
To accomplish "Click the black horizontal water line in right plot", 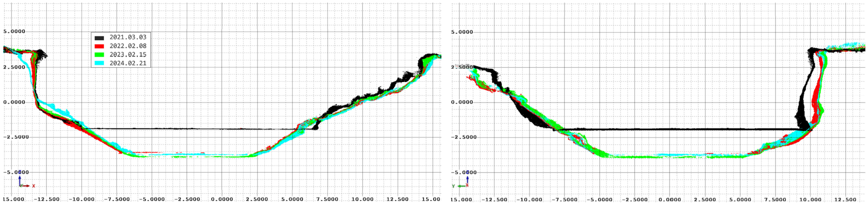I will pyautogui.click(x=676, y=129).
